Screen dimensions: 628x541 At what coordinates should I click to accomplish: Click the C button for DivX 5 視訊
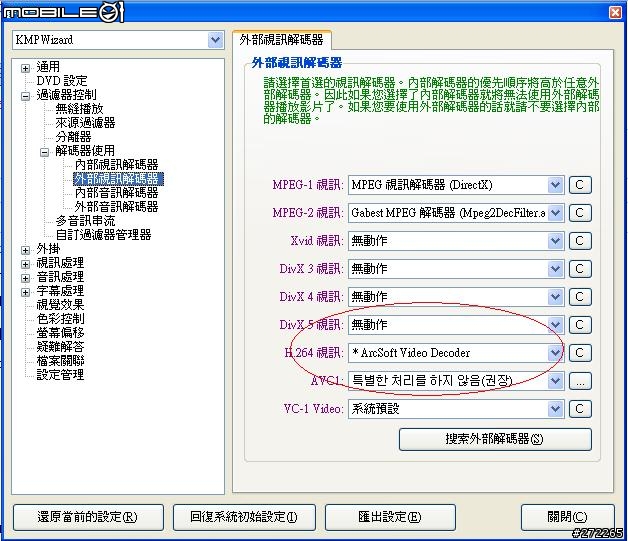(580, 325)
